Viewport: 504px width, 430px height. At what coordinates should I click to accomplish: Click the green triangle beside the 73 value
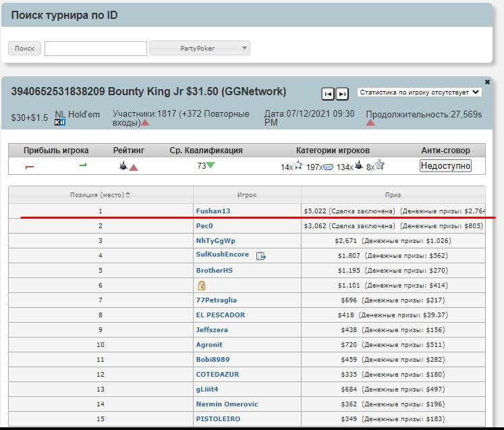point(211,166)
